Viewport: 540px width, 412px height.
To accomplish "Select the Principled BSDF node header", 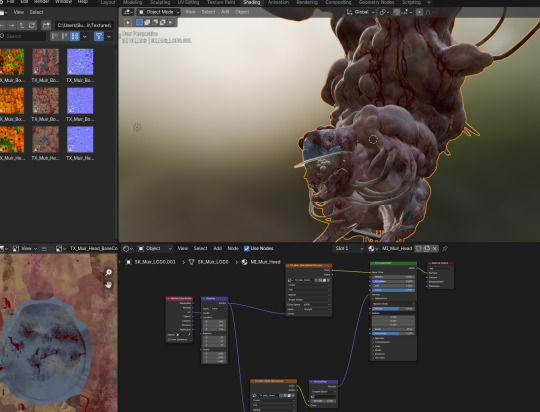I will coord(393,264).
